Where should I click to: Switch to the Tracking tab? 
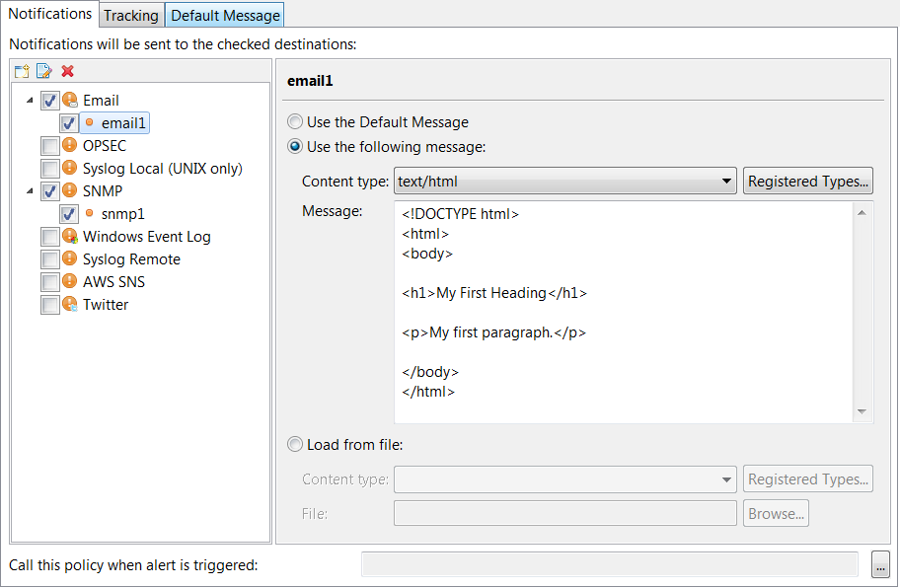coord(131,16)
